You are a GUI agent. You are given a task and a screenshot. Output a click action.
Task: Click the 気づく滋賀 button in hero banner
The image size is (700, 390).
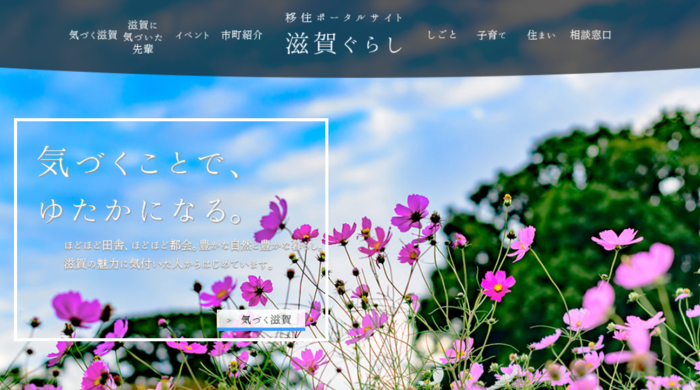pos(261,320)
